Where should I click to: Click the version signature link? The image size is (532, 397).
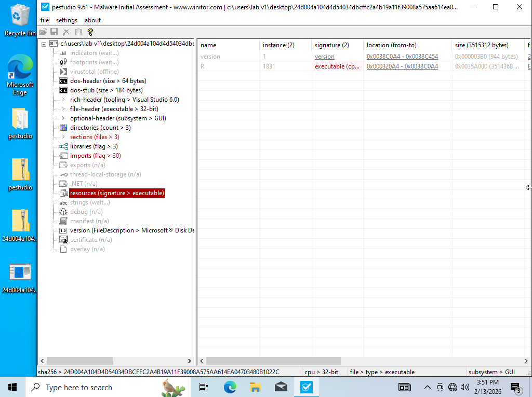click(324, 57)
